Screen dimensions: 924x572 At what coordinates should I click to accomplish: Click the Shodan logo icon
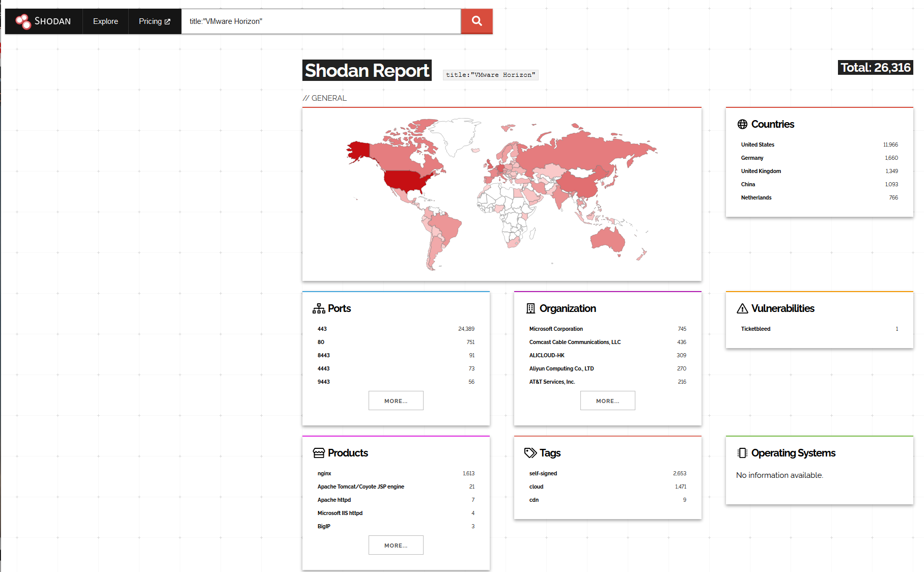[x=23, y=21]
